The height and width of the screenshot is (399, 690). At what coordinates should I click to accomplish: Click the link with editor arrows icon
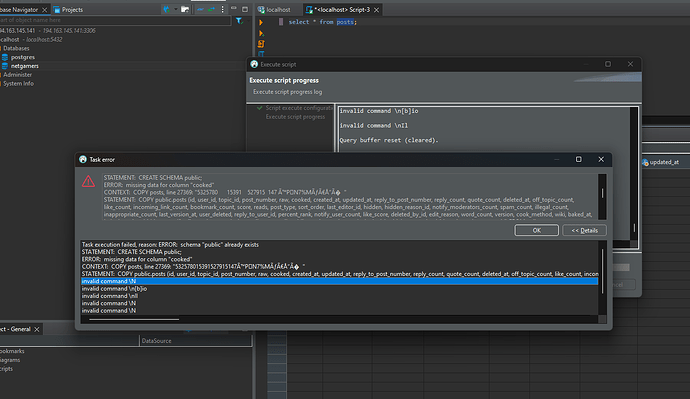point(212,9)
